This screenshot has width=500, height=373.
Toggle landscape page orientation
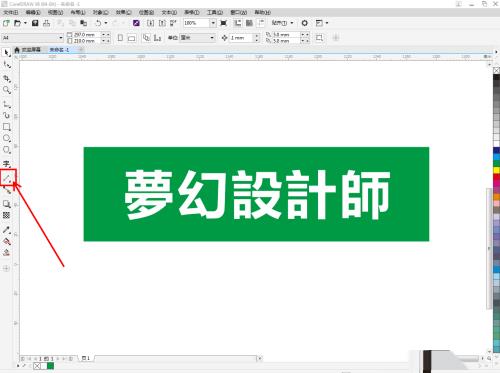(x=132, y=38)
